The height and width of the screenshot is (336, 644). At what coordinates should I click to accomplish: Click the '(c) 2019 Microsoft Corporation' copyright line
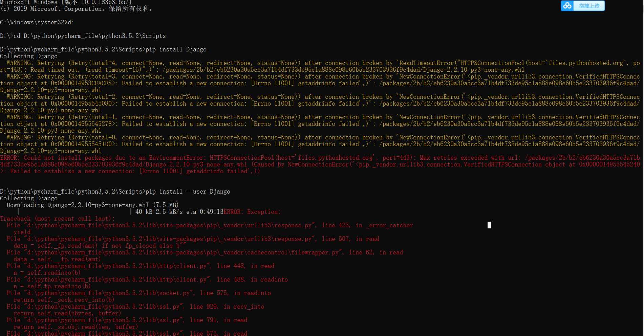click(x=76, y=9)
